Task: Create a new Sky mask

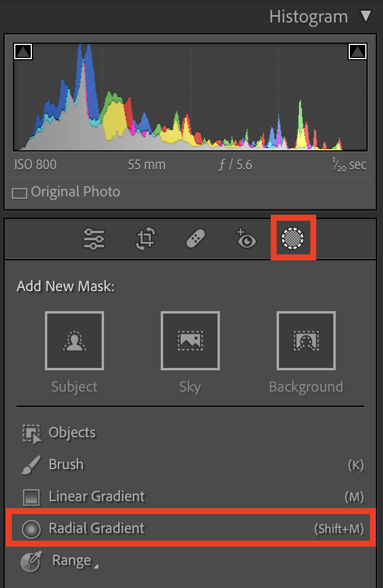Action: click(190, 341)
